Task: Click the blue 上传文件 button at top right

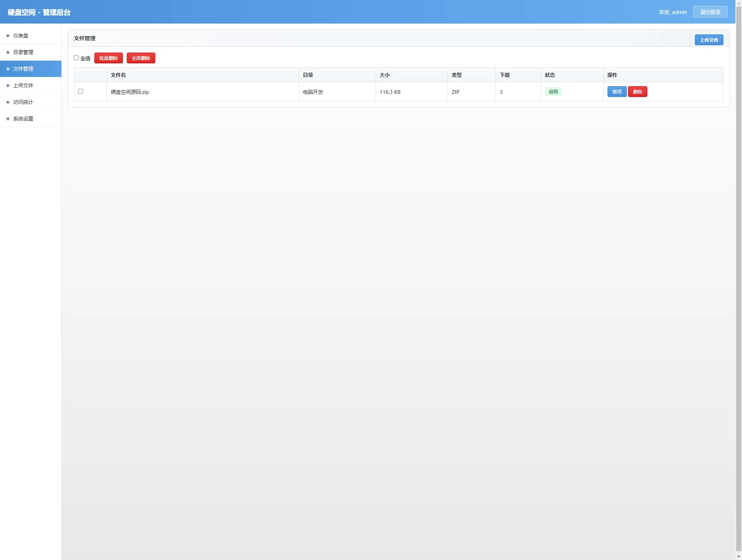Action: coord(709,40)
